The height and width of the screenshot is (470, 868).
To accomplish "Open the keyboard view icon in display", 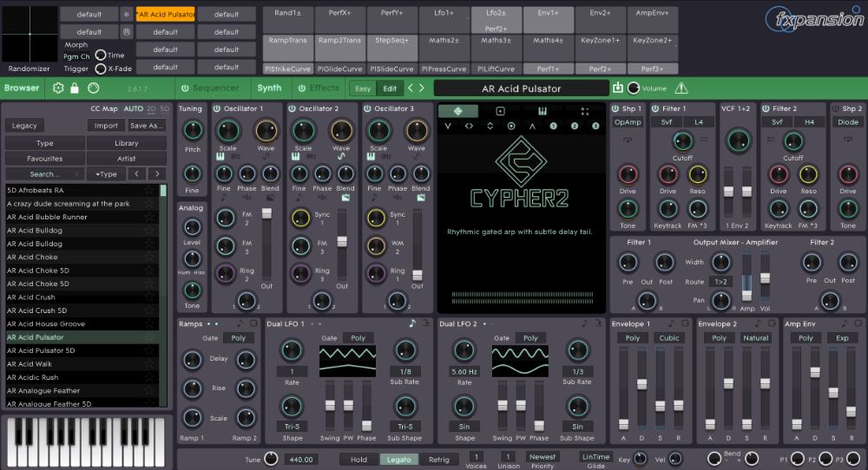I will [542, 111].
